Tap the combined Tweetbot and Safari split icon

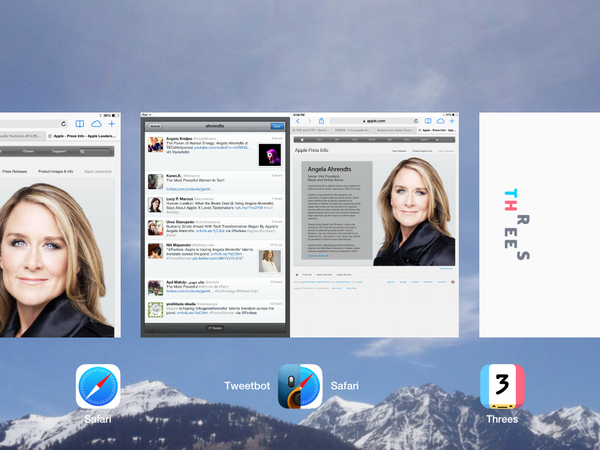click(x=300, y=386)
